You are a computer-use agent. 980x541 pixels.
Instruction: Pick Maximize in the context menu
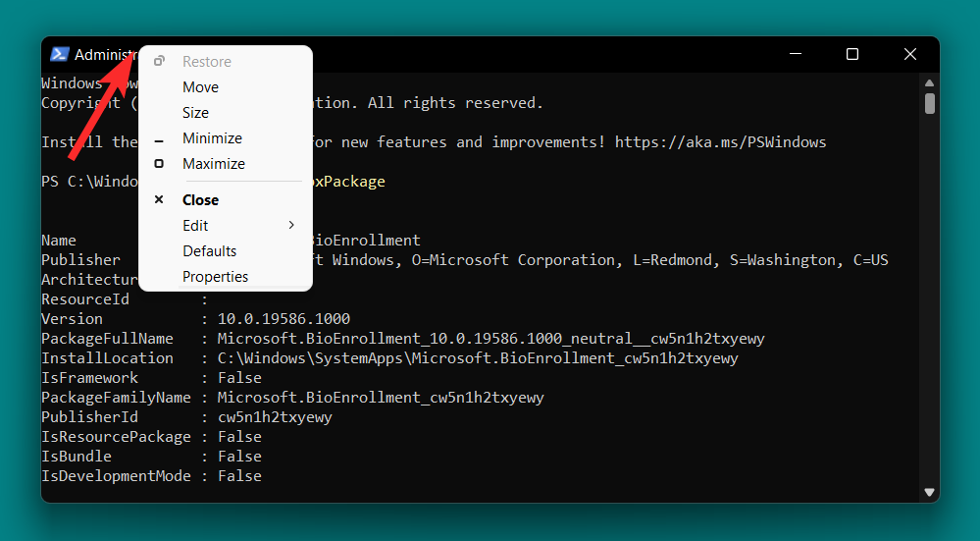[x=213, y=164]
